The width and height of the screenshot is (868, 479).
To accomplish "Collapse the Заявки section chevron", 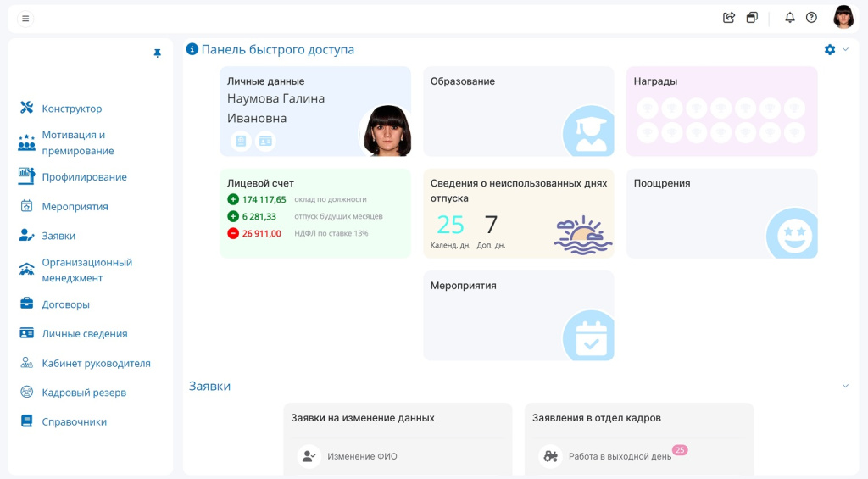I will [x=845, y=386].
